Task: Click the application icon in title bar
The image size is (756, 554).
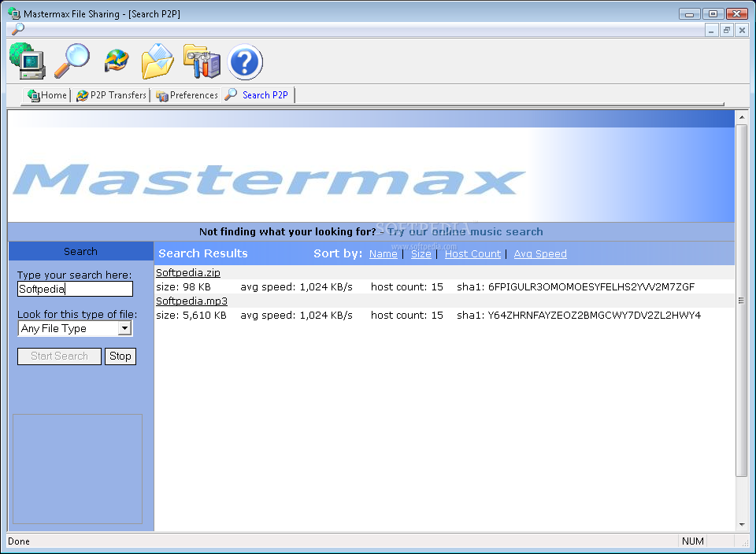Action: coord(14,13)
